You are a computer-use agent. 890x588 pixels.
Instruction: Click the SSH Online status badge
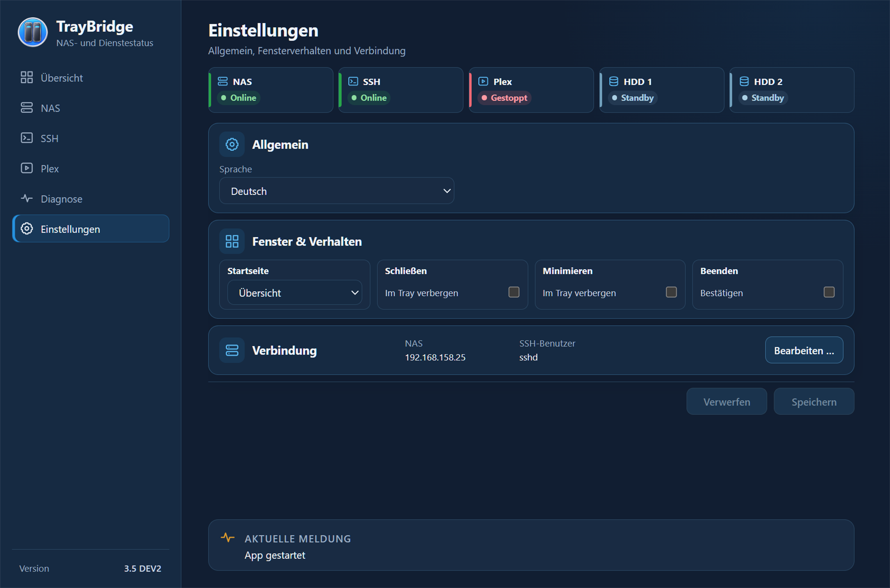tap(369, 98)
